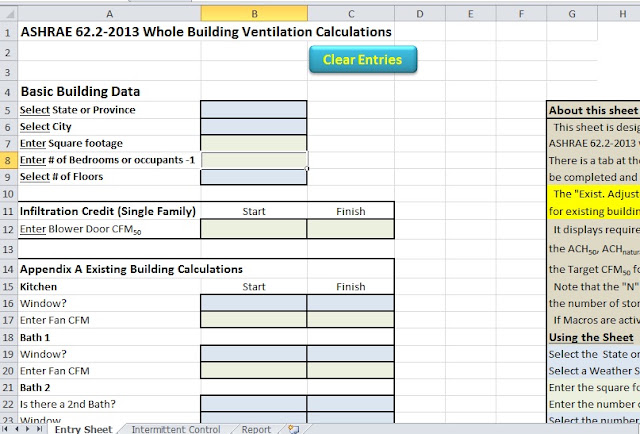Switch to the Report sheet tab

pyautogui.click(x=256, y=429)
